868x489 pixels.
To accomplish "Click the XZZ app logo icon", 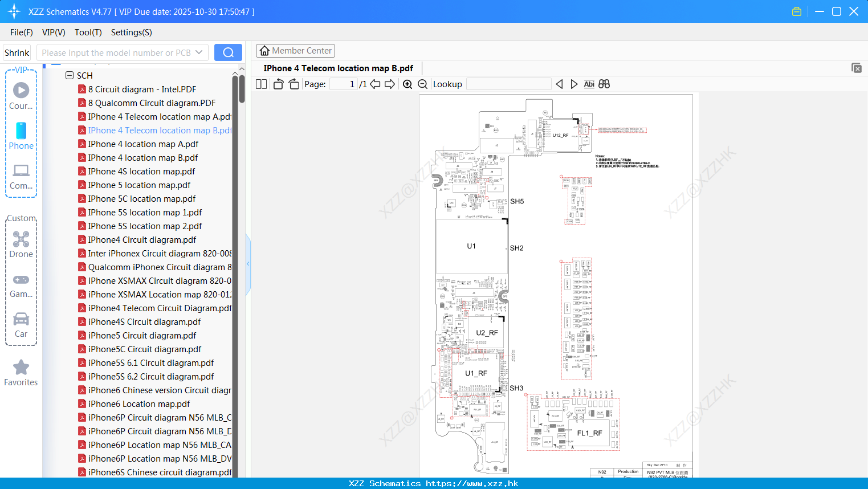I will pyautogui.click(x=14, y=11).
